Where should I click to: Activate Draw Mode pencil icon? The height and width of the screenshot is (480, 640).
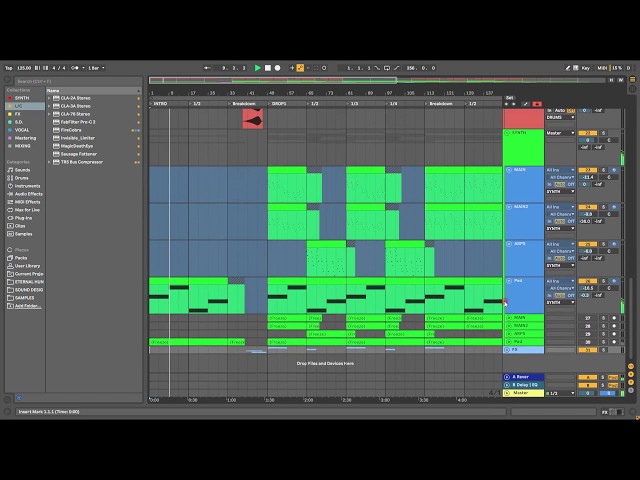[568, 68]
